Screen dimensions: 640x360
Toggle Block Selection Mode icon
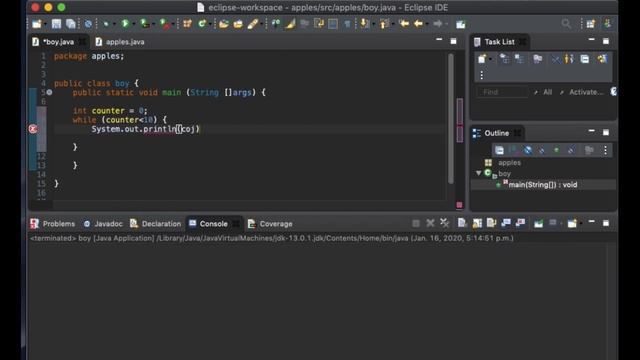(333, 24)
